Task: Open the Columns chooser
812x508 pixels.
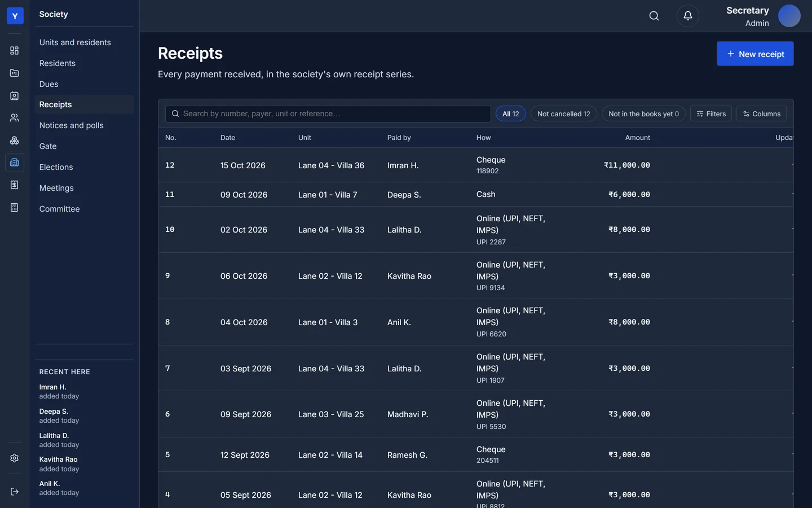Action: click(761, 113)
